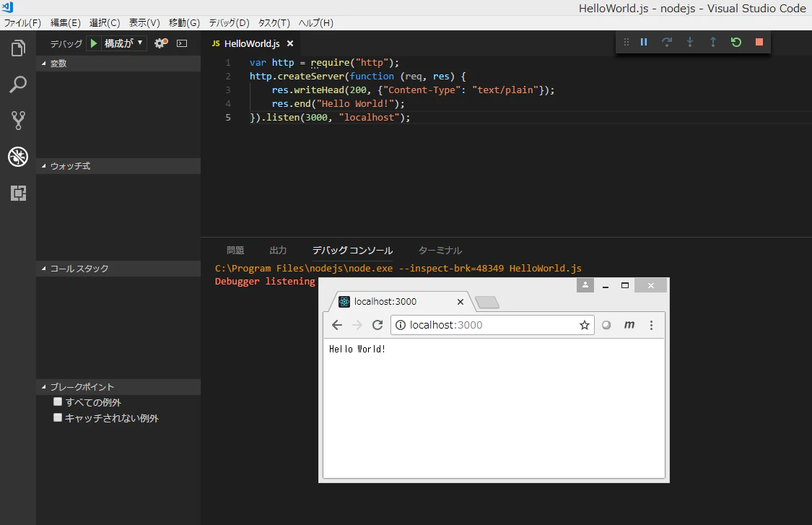
Task: Open launch.json with the gear icon
Action: 161,43
